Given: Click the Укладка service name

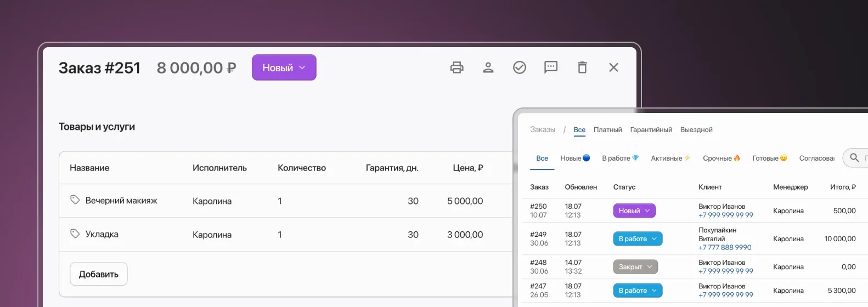Looking at the screenshot, I should 102,234.
